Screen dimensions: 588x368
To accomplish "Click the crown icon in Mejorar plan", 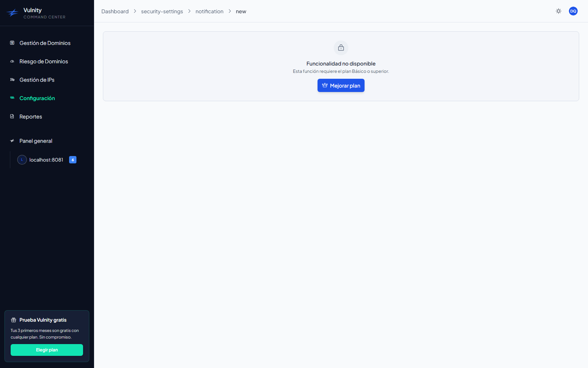I will (x=325, y=85).
